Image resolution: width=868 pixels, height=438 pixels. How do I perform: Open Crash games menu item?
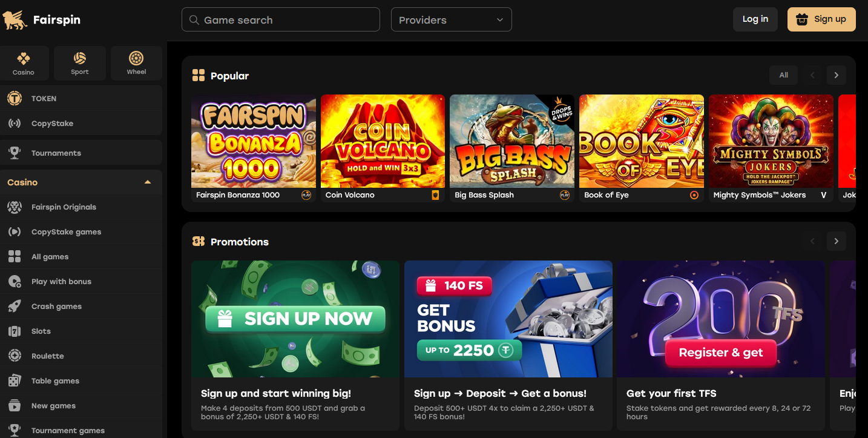point(81,307)
